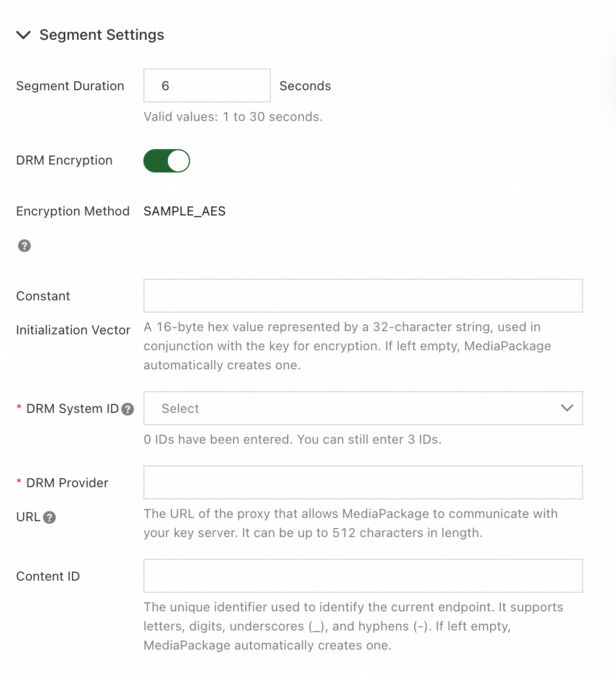This screenshot has height=674, width=616.
Task: Click the Encryption Method help icon
Action: (24, 246)
